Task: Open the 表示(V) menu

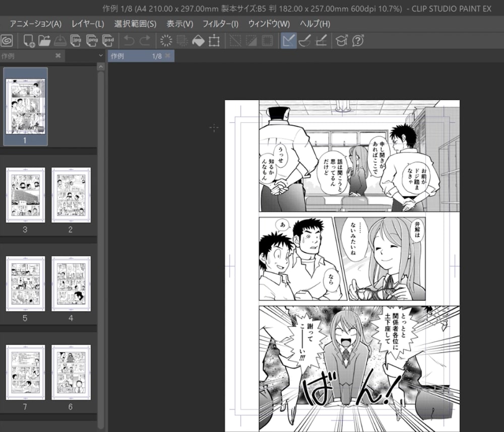Action: [x=180, y=24]
